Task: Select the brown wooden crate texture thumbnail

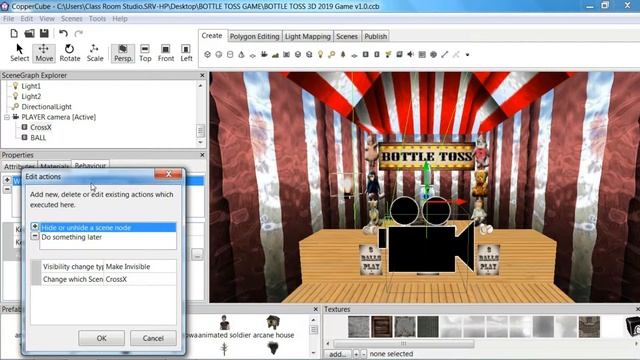Action: (382, 327)
